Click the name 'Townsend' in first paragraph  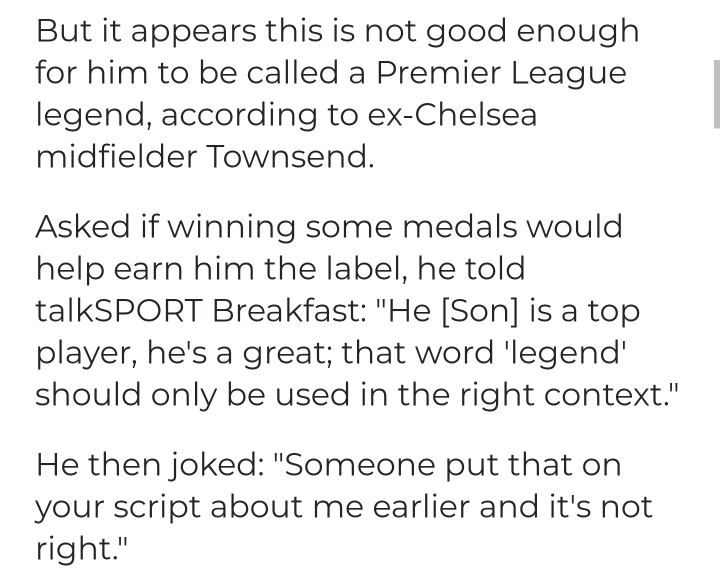288,158
